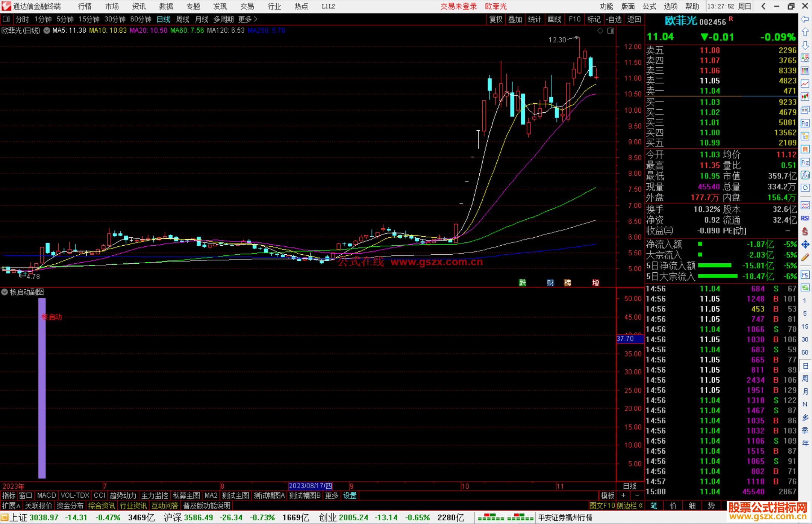Click the back arrow icon in right sidebar
The image size is (812, 524).
coord(805,19)
